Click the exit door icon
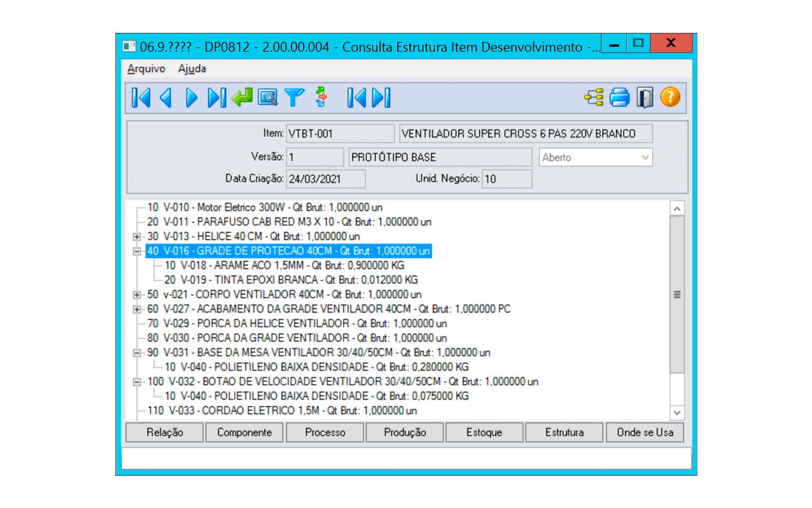This screenshot has height=508, width=812. pos(645,97)
